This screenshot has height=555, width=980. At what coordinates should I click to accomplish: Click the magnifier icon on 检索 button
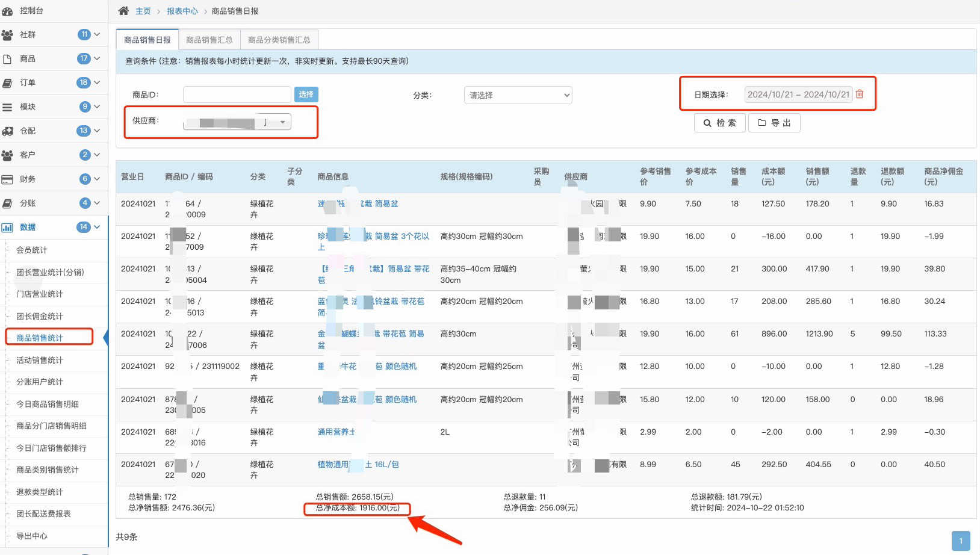coord(707,123)
